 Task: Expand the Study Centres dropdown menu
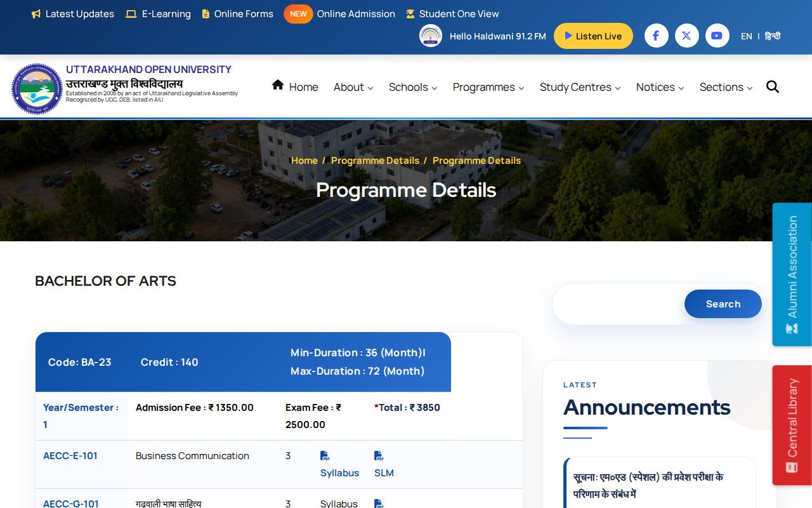(x=580, y=87)
